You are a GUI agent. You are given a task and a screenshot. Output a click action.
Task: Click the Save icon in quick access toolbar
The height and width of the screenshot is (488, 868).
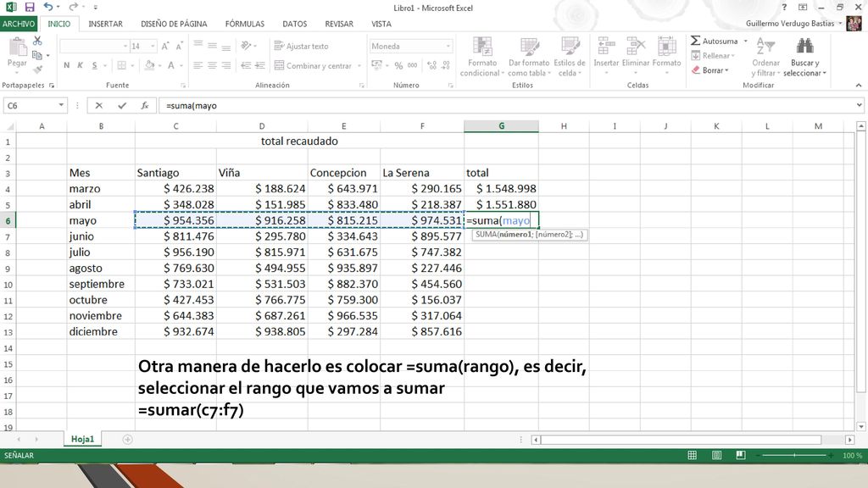click(x=30, y=7)
